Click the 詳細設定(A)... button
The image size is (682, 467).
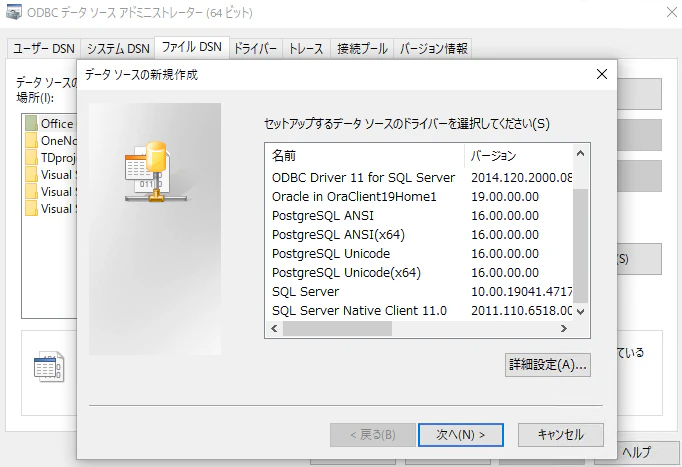pos(548,364)
